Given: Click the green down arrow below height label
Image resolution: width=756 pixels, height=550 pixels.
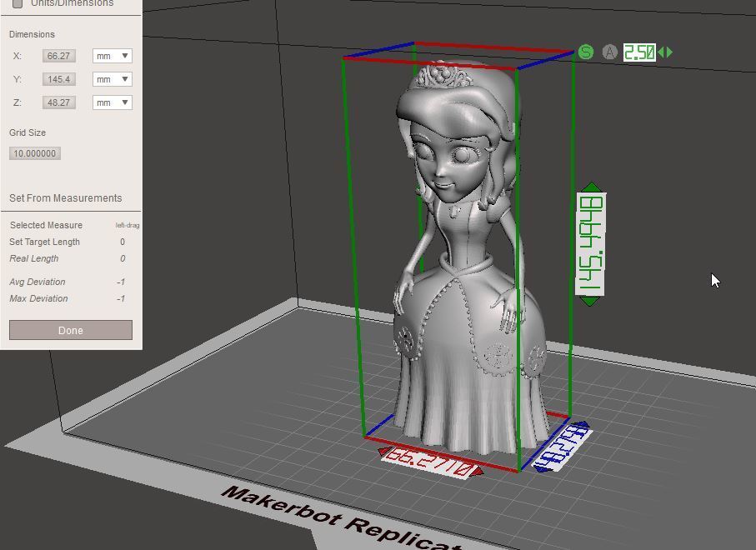Looking at the screenshot, I should (x=591, y=300).
